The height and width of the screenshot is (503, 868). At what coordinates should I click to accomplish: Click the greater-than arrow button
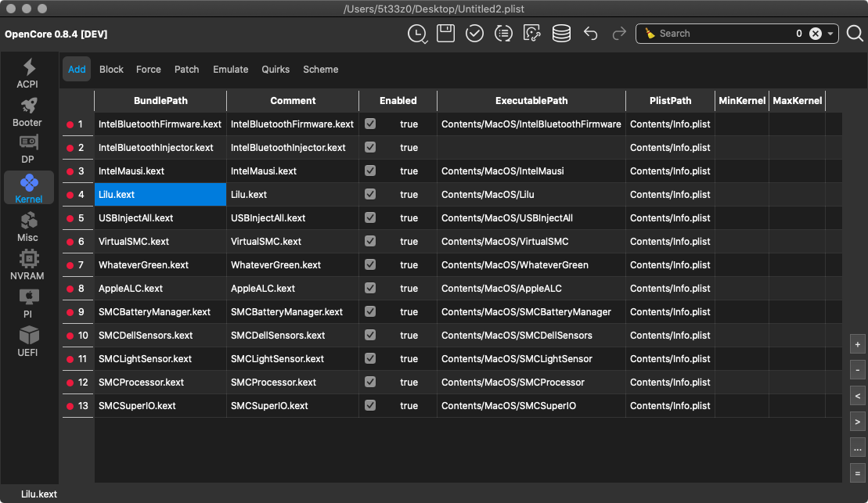(x=858, y=422)
